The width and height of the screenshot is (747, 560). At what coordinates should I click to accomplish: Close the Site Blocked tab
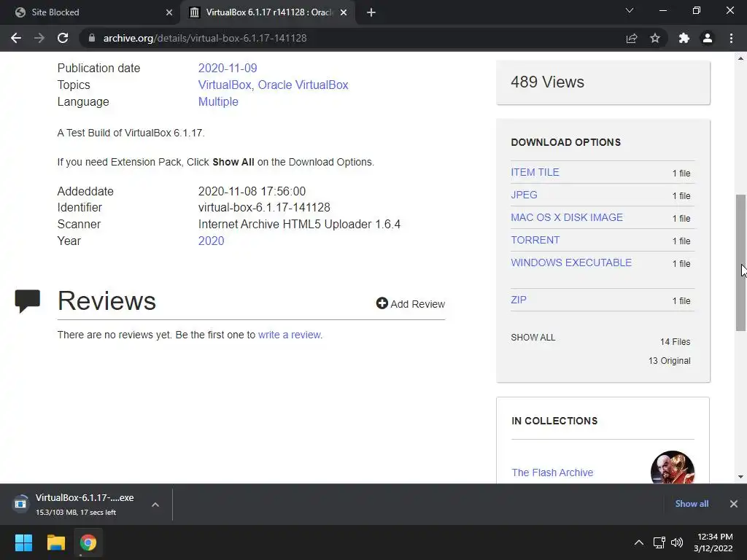(x=169, y=12)
